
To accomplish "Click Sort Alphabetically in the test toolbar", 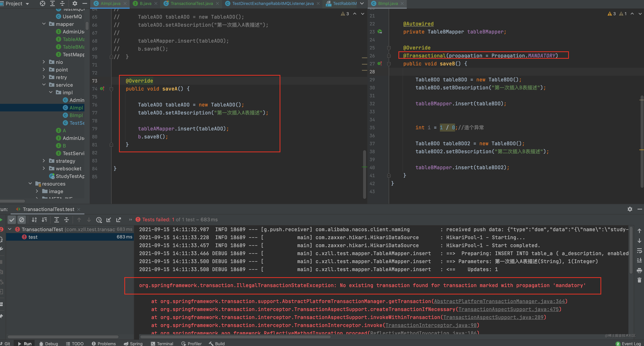I will [34, 220].
